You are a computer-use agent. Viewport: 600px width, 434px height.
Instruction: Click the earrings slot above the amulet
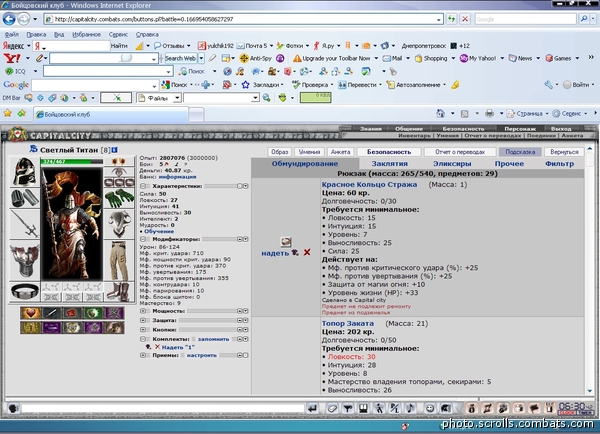tap(119, 161)
